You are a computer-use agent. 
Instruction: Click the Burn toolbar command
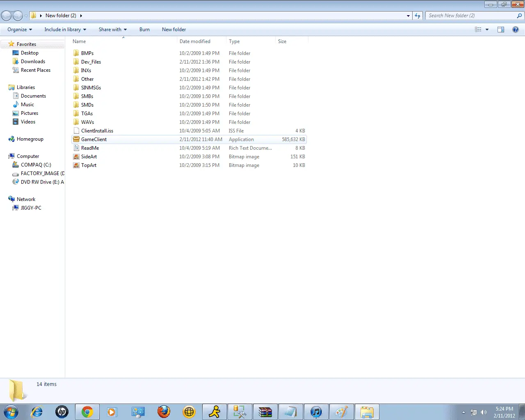(x=144, y=30)
